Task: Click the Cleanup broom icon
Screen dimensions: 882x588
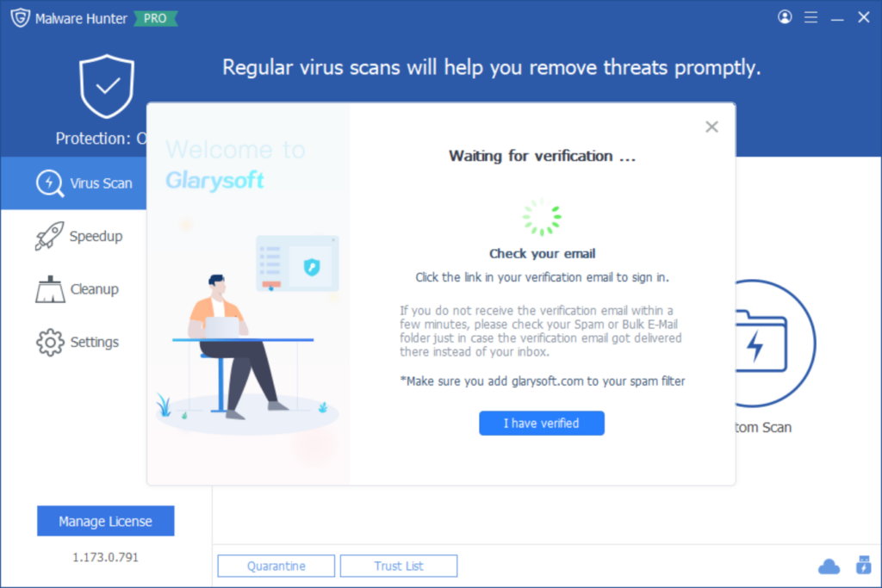Action: [50, 289]
